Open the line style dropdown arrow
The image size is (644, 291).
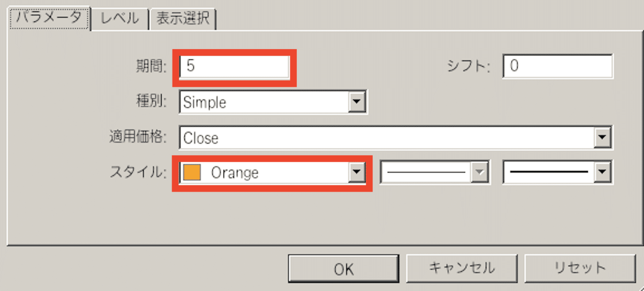479,173
